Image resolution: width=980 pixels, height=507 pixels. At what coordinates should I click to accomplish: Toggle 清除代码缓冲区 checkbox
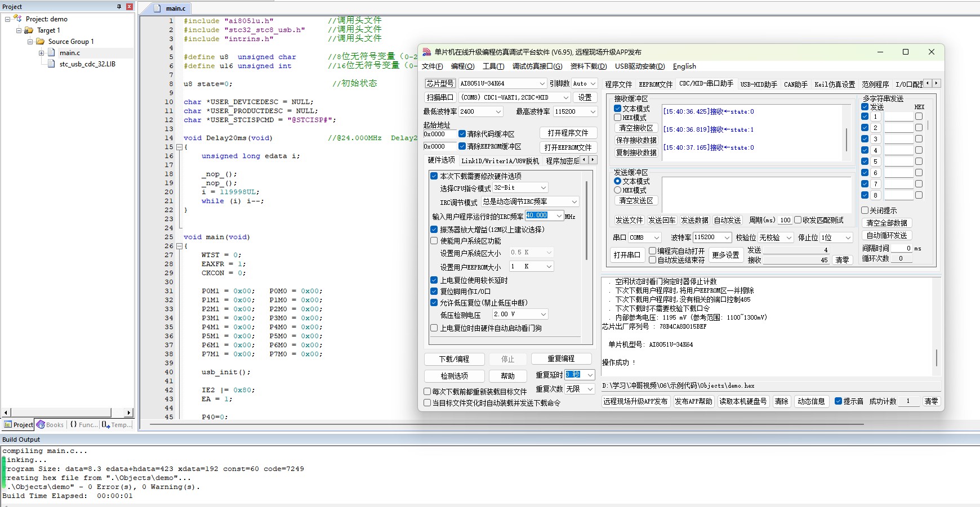click(x=462, y=134)
